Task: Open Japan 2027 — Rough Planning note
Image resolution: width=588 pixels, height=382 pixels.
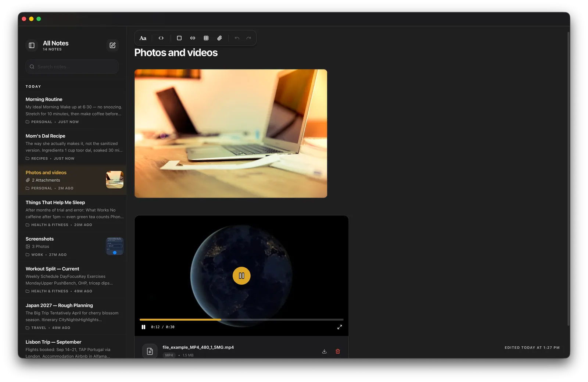Action: [72, 316]
